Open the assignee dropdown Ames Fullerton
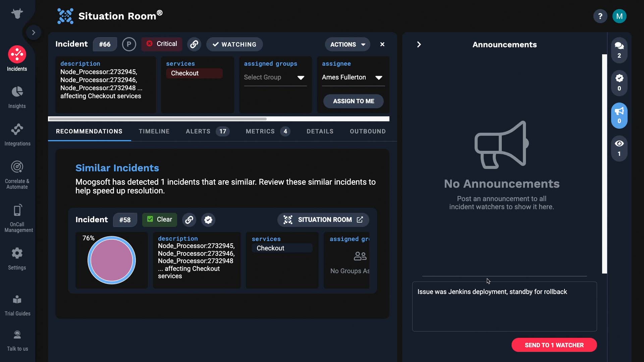This screenshot has width=644, height=362. [x=353, y=77]
